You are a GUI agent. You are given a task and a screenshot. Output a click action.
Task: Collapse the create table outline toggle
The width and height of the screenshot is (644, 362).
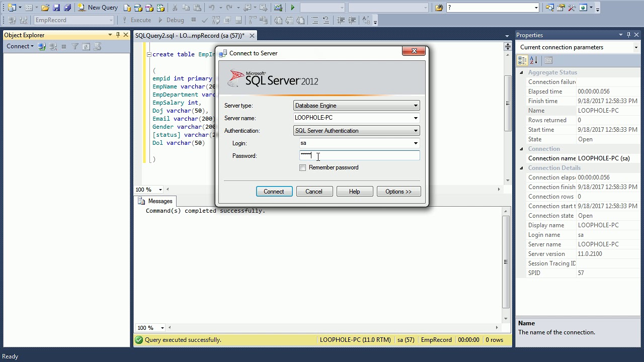click(x=149, y=54)
